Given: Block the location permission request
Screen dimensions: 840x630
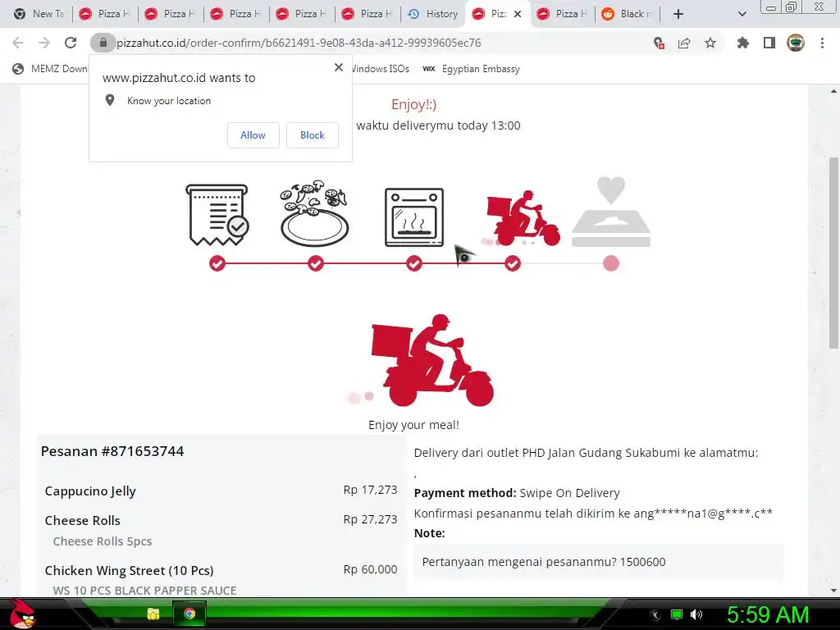Looking at the screenshot, I should tap(313, 135).
